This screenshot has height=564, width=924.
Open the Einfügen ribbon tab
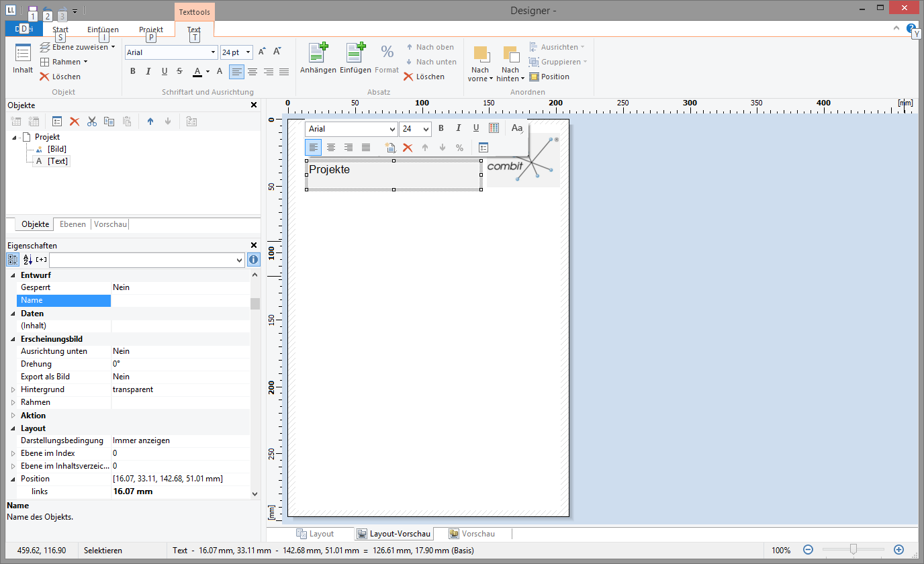click(103, 30)
